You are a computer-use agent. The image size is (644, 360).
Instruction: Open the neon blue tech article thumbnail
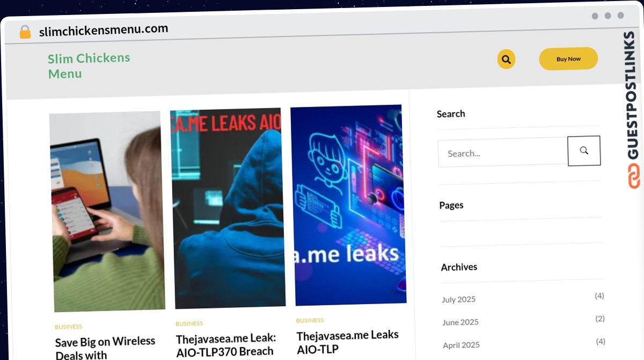pos(349,205)
